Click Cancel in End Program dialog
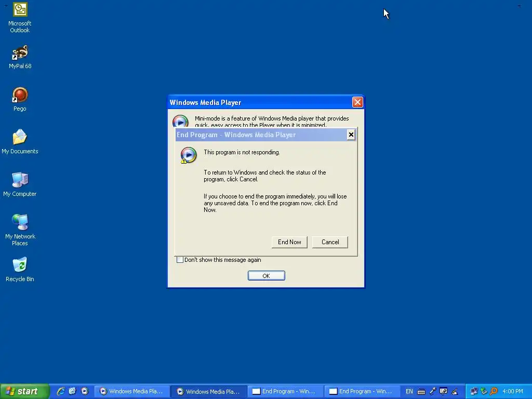 point(330,242)
